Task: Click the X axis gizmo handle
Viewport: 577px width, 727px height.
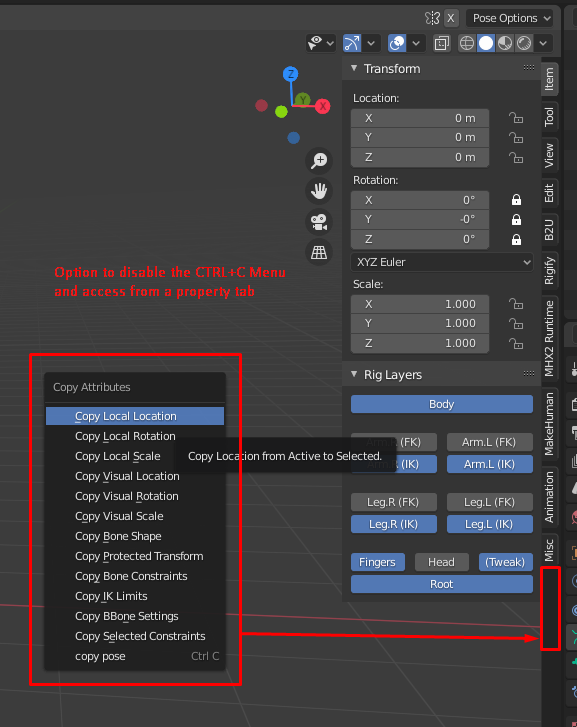Action: tap(322, 106)
